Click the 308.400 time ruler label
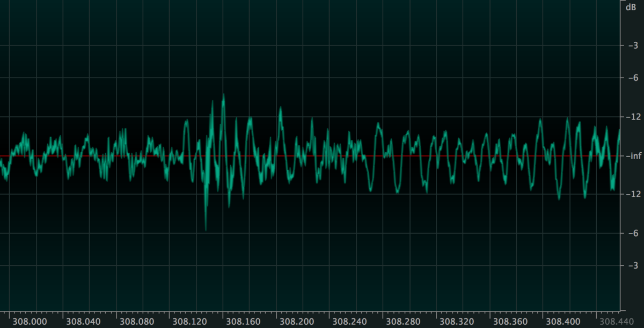This screenshot has height=328, width=644. [x=563, y=322]
